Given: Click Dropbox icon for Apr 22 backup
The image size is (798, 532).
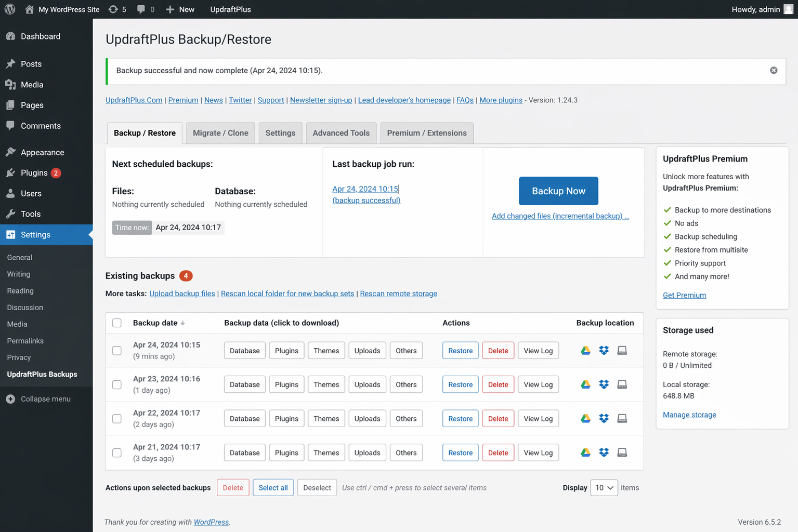Looking at the screenshot, I should 604,419.
